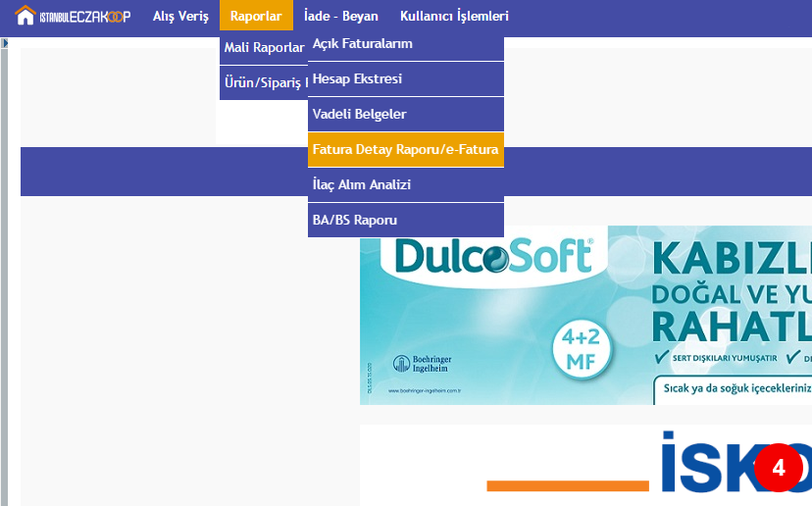Click the red notification badge showing 4

point(779,468)
